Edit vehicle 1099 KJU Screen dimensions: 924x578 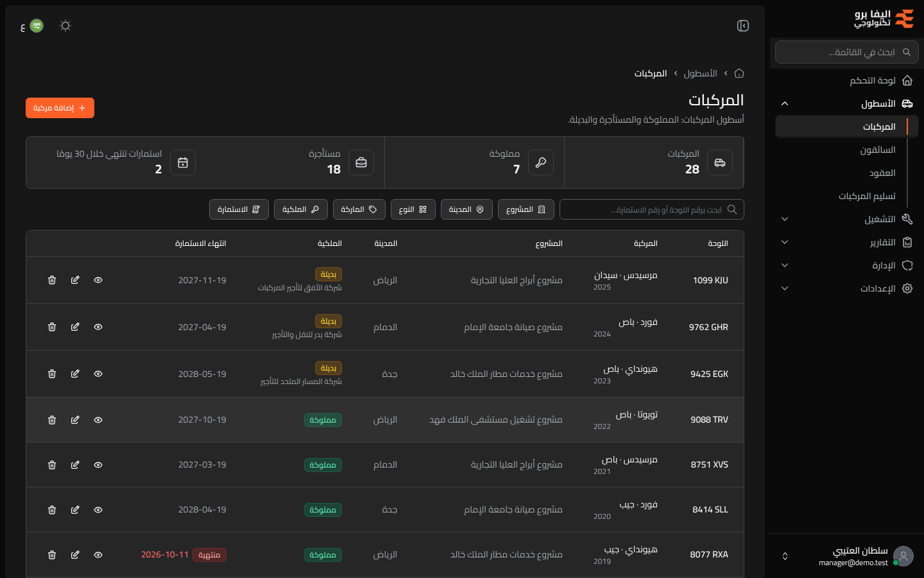pos(75,280)
